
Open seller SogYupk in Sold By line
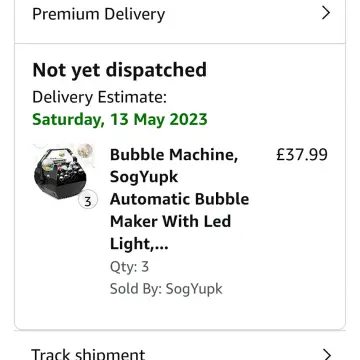pos(194,289)
